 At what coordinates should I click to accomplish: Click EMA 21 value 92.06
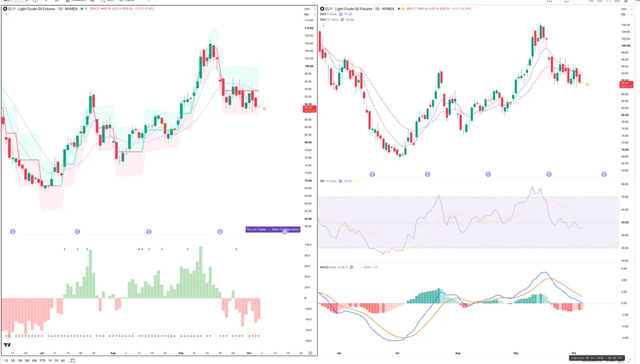350,19
